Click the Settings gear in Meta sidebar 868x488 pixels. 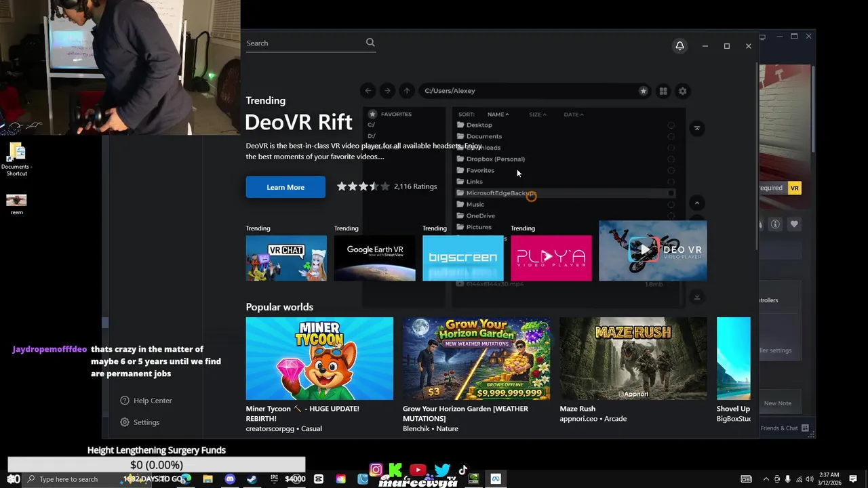click(125, 422)
